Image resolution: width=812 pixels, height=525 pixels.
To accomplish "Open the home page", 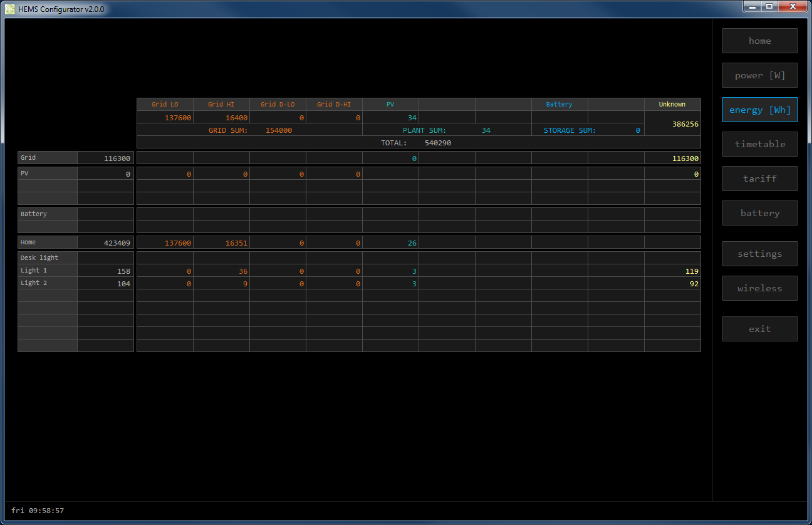I will [x=759, y=41].
